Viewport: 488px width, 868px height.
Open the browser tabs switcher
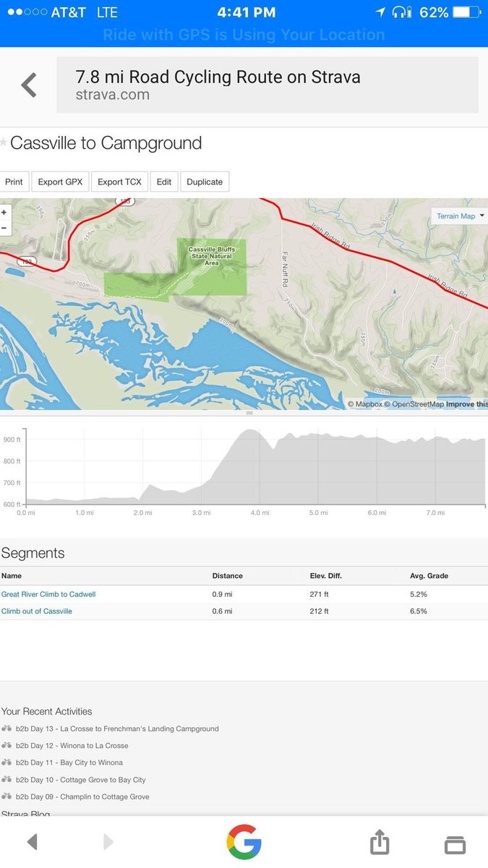(455, 843)
